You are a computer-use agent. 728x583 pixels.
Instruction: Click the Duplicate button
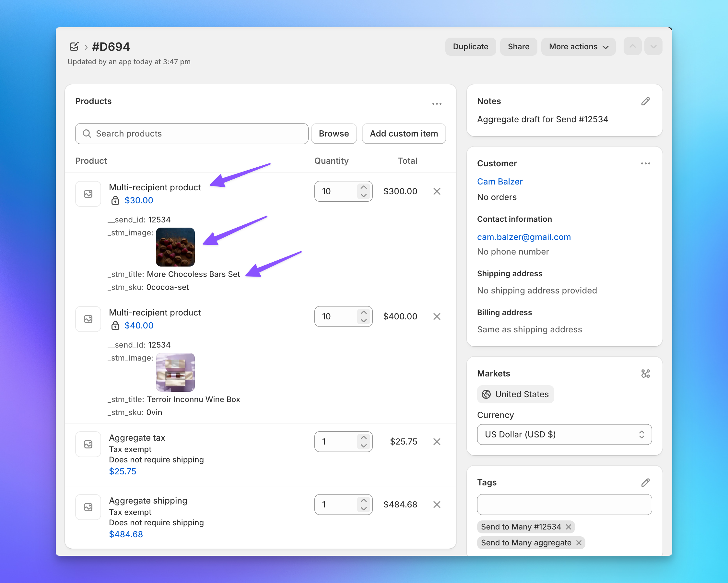pyautogui.click(x=470, y=47)
